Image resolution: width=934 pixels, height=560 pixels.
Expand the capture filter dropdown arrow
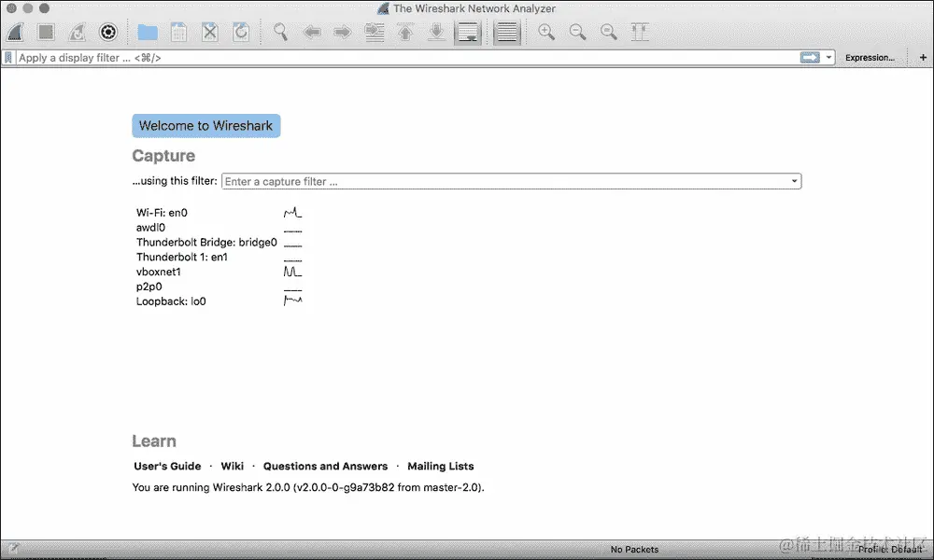(794, 181)
